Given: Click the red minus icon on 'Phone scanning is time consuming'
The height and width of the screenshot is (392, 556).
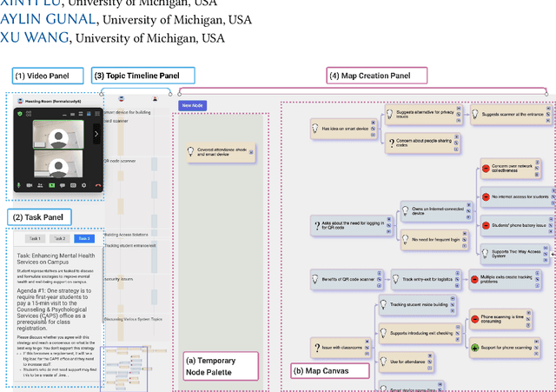Looking at the screenshot, I should click(475, 320).
